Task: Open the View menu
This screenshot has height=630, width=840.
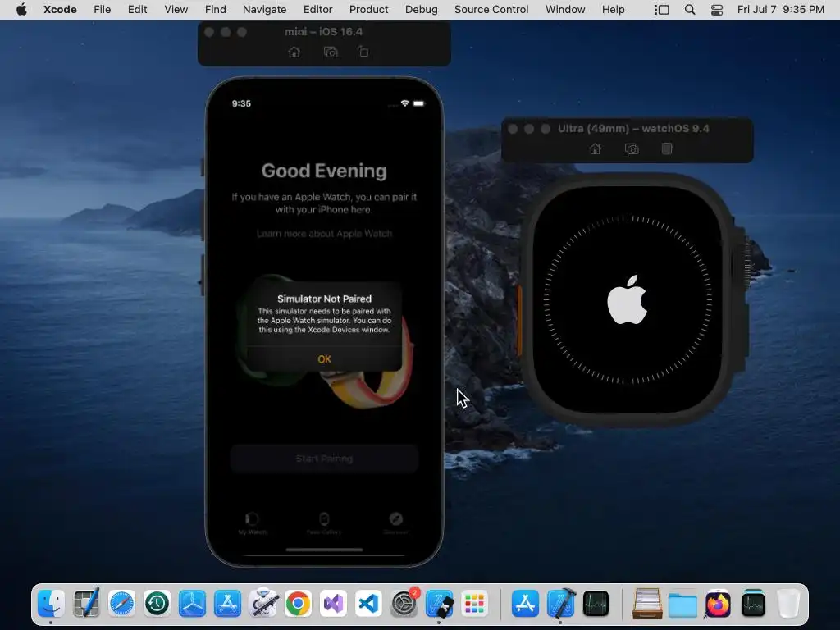Action: click(x=176, y=9)
